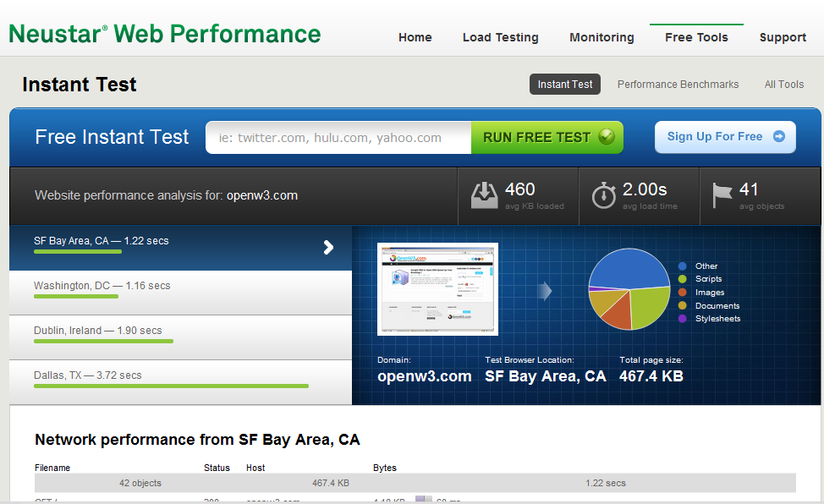The height and width of the screenshot is (504, 824).
Task: Click the blue Other legend dot
Action: 682,266
